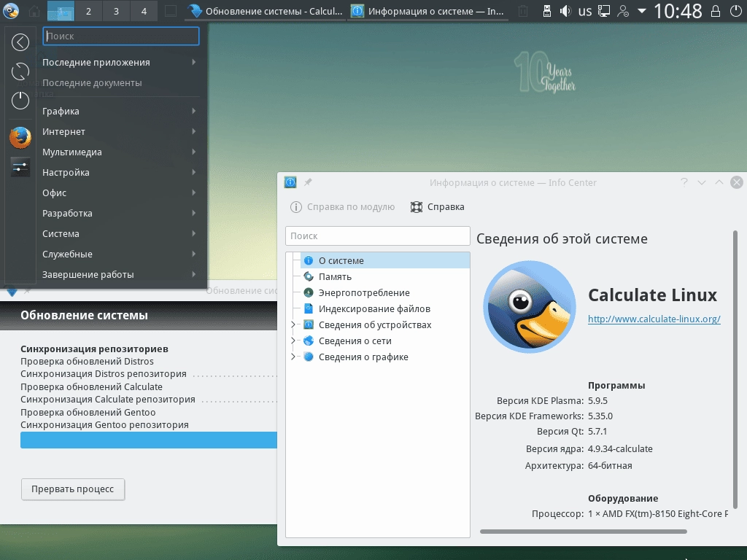Open the Настройка submenu arrow
This screenshot has width=747, height=560.
pos(194,172)
